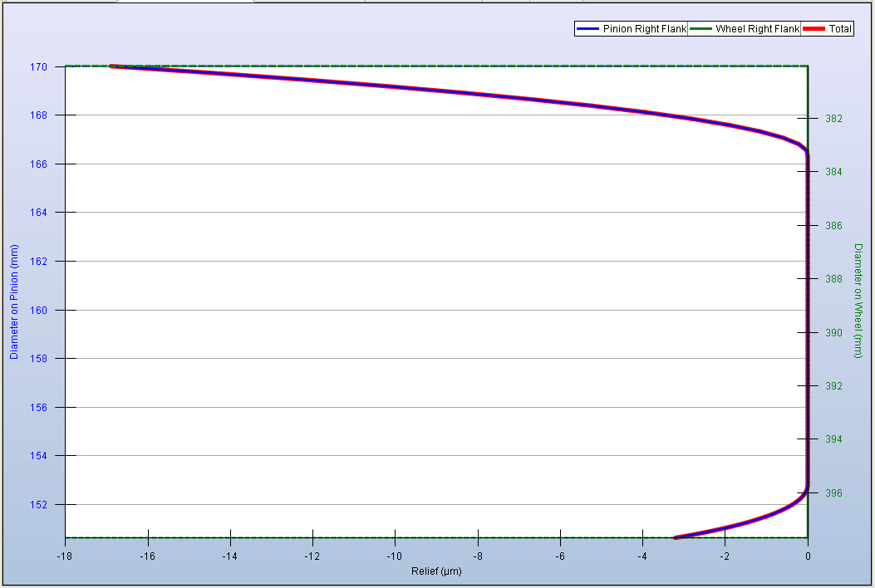Image resolution: width=875 pixels, height=588 pixels.
Task: Click the -10 label on relief axis
Action: coord(395,556)
